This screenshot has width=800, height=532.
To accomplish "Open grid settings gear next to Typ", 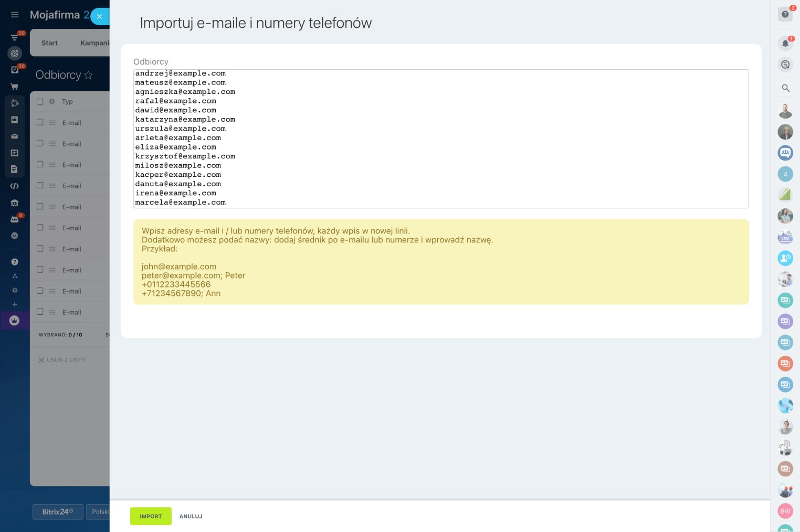I will pos(52,102).
